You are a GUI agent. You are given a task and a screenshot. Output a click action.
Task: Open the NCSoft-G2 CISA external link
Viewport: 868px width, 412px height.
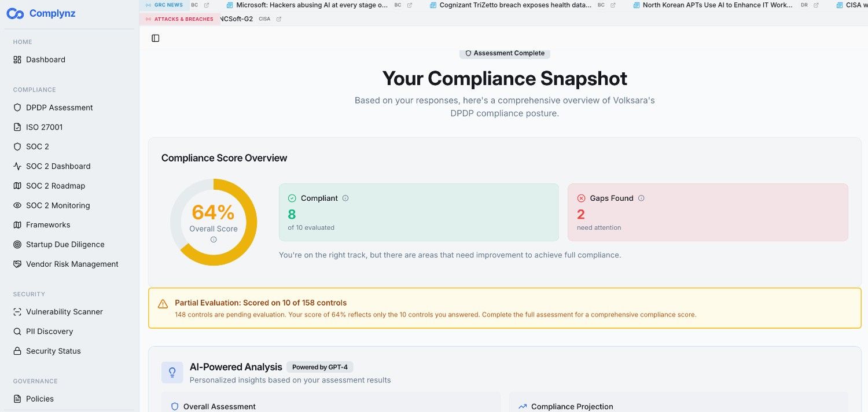(x=278, y=19)
